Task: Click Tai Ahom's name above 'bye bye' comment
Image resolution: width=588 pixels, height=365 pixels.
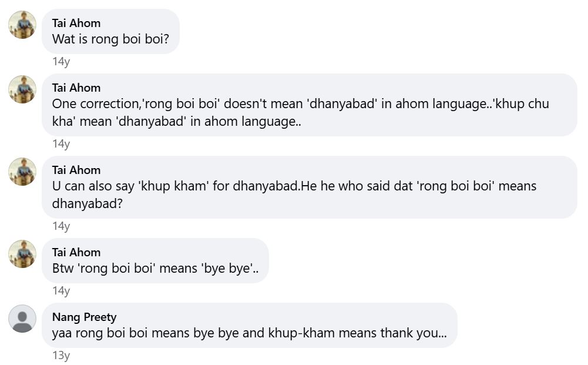Action: [x=76, y=252]
